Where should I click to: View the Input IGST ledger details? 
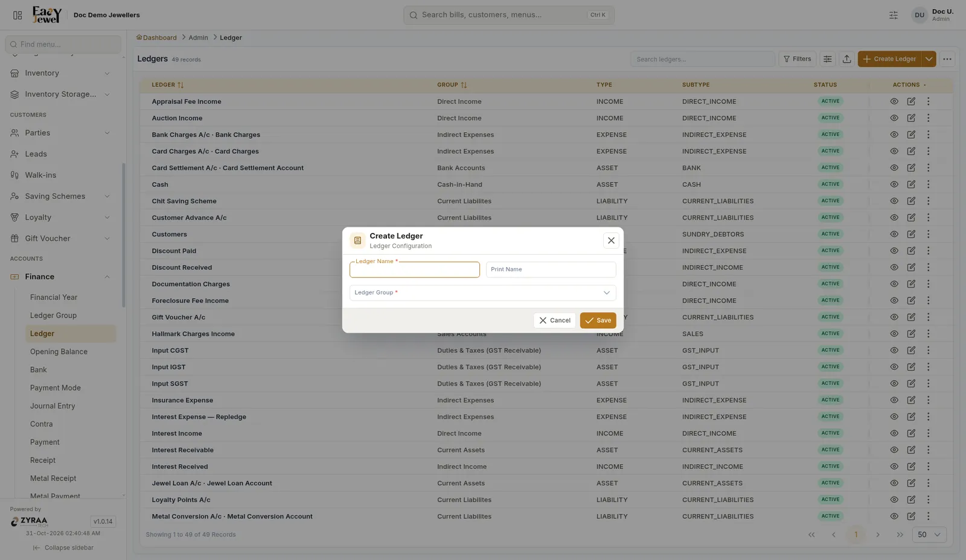click(x=894, y=367)
